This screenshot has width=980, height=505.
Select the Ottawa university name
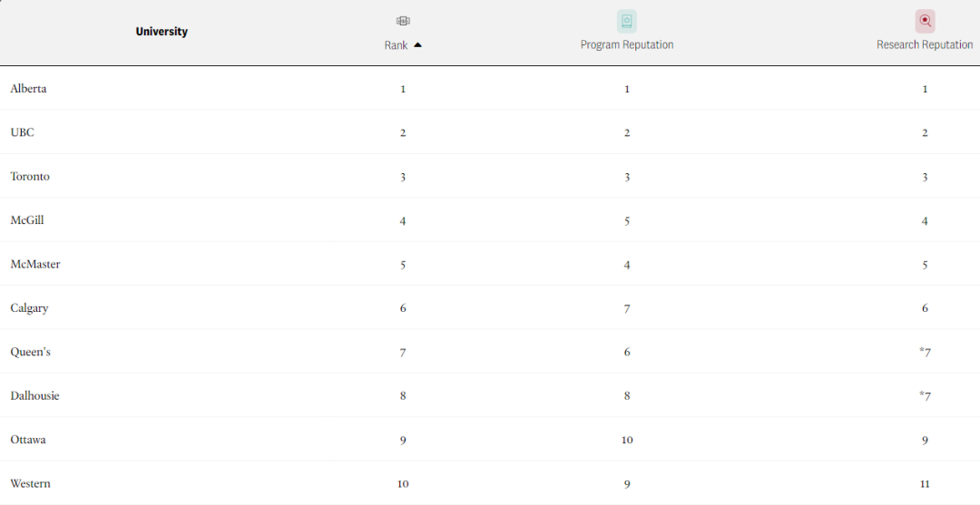[28, 440]
